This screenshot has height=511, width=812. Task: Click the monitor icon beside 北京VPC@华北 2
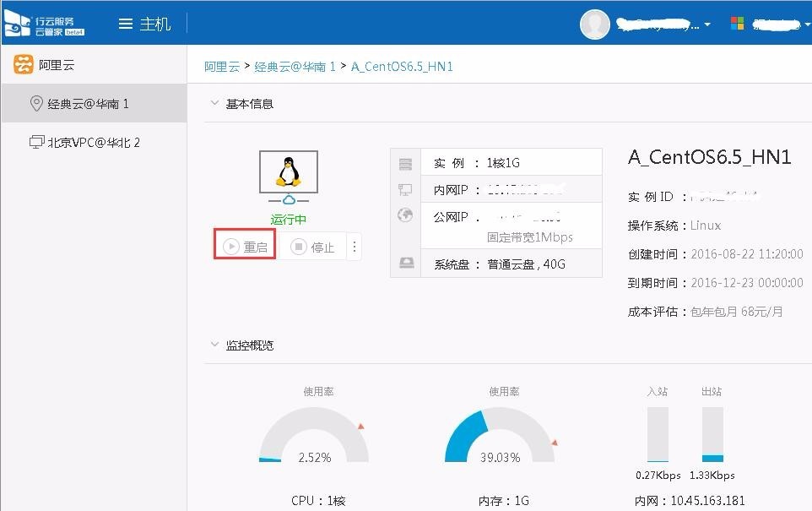36,142
